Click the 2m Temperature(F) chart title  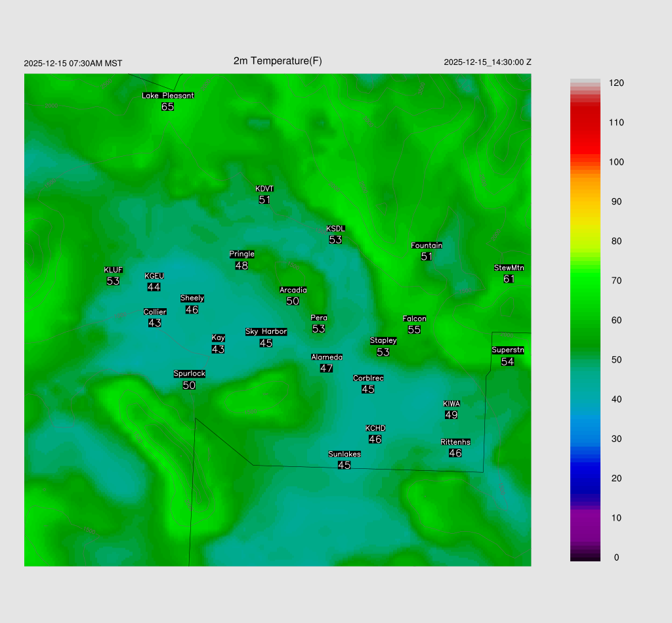[x=278, y=61]
